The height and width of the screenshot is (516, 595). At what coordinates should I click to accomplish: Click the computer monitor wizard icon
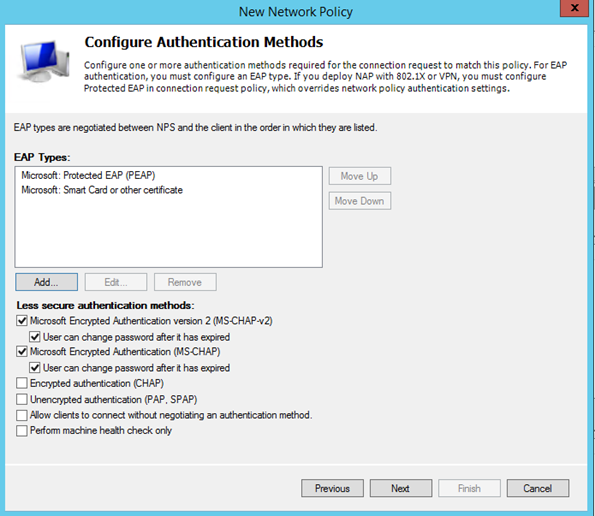click(43, 61)
